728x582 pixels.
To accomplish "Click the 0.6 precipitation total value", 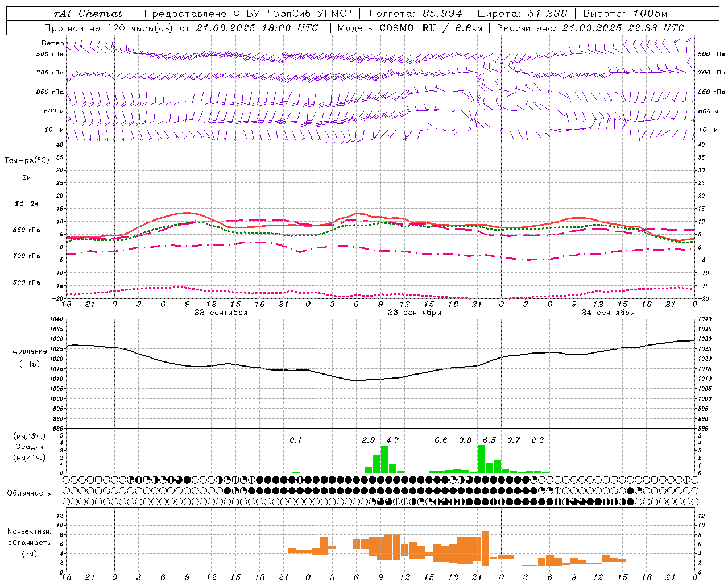I will 441,440.
